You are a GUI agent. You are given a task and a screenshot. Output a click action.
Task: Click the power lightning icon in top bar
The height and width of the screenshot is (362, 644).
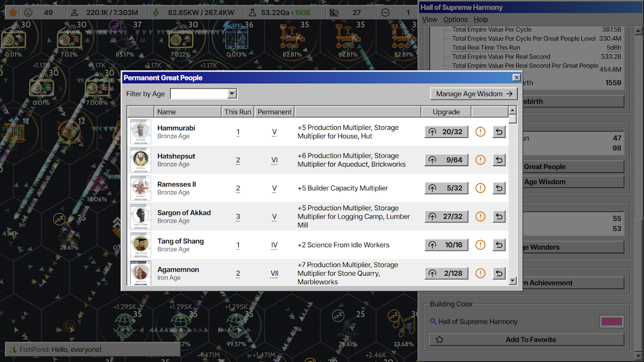[156, 13]
